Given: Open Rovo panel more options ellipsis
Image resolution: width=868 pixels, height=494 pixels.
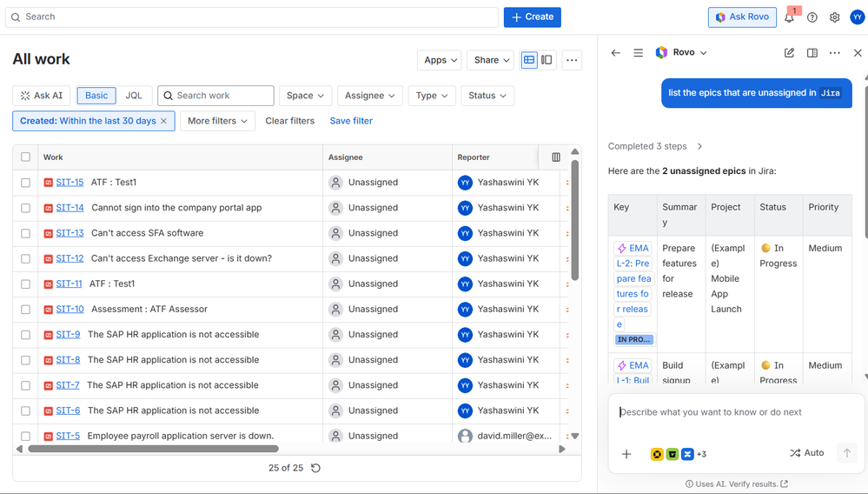Looking at the screenshot, I should (835, 52).
